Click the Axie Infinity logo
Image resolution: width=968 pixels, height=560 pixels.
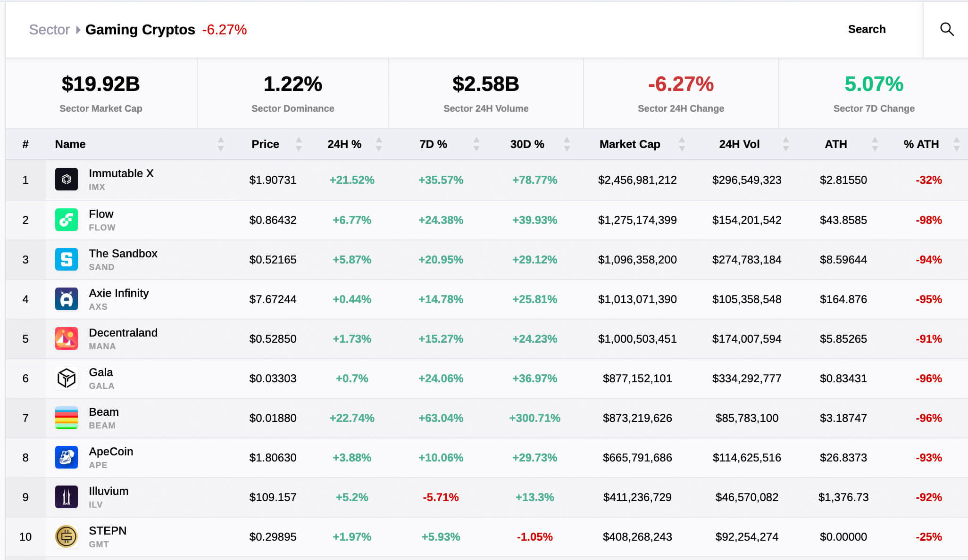click(66, 299)
